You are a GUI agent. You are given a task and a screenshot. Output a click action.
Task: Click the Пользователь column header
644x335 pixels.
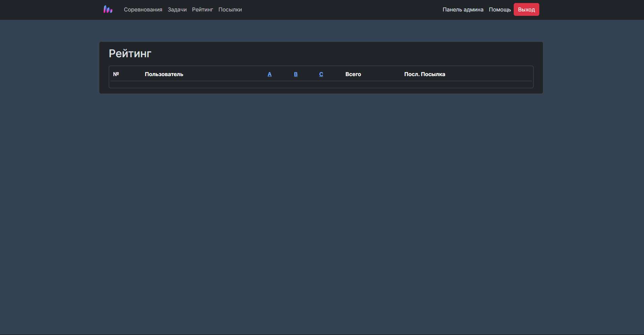pyautogui.click(x=164, y=74)
